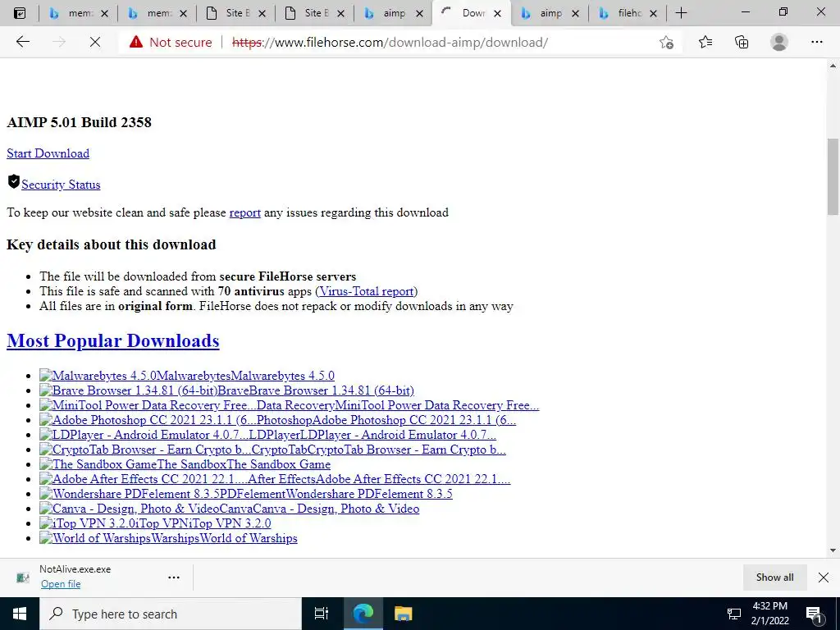Viewport: 840px width, 630px height.
Task: Click the Start Download link
Action: 48,153
